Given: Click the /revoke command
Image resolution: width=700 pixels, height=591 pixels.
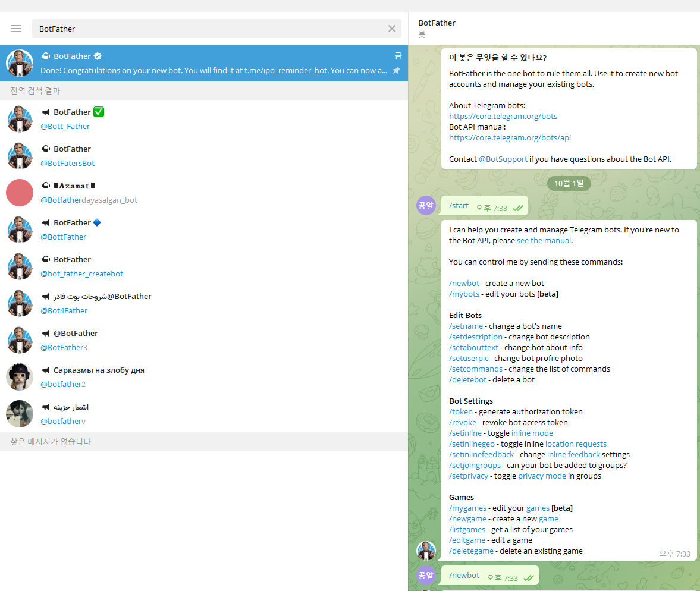Looking at the screenshot, I should tap(463, 422).
